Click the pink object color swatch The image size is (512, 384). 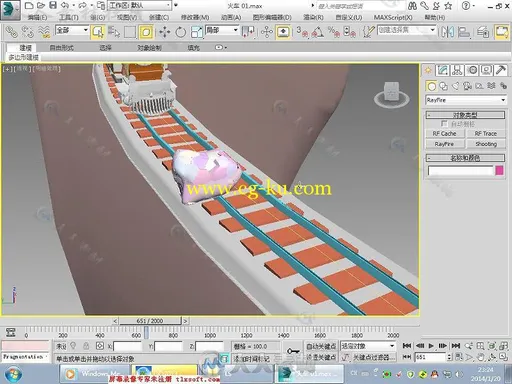[499, 170]
